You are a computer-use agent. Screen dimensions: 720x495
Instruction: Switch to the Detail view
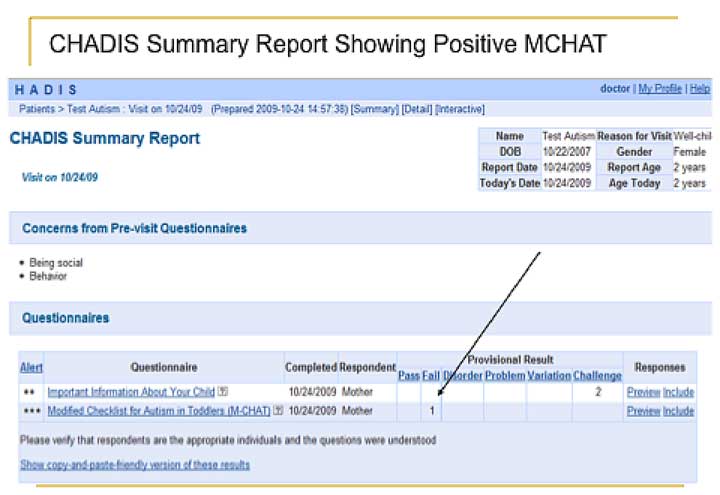pyautogui.click(x=417, y=108)
